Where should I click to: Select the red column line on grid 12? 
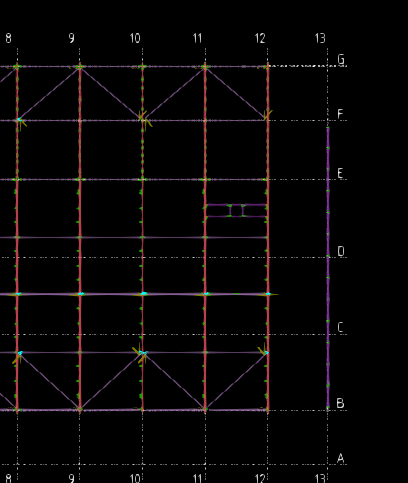(x=268, y=237)
